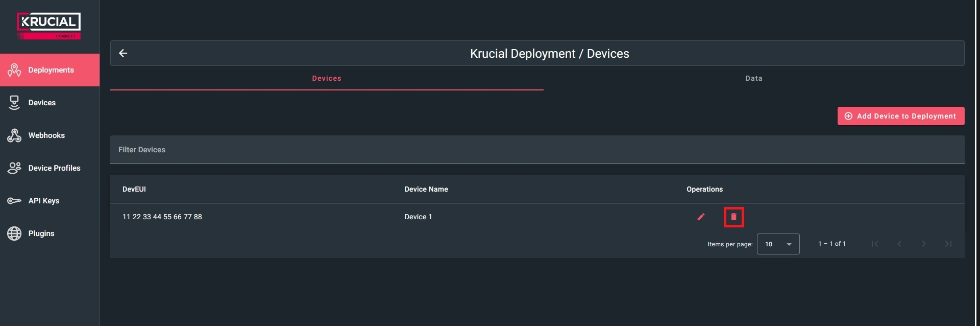Click Device Name column header
This screenshot has height=326, width=980.
pyautogui.click(x=426, y=189)
